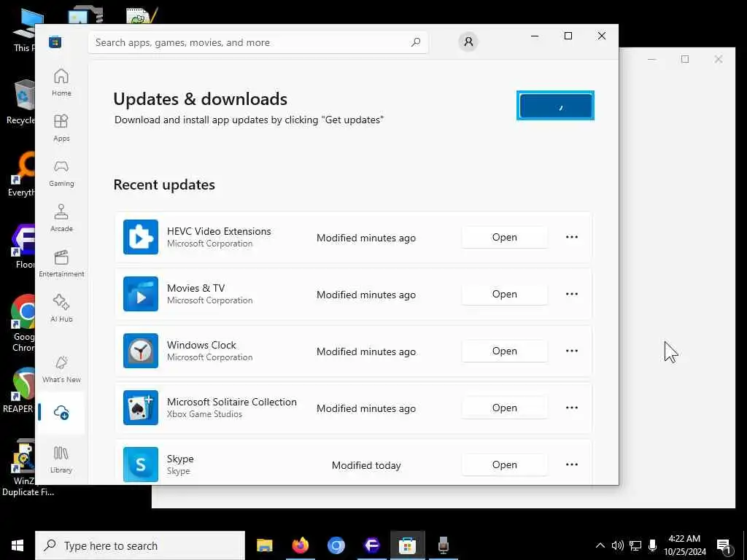This screenshot has width=747, height=560.
Task: Open Skype from updates list
Action: (x=505, y=464)
